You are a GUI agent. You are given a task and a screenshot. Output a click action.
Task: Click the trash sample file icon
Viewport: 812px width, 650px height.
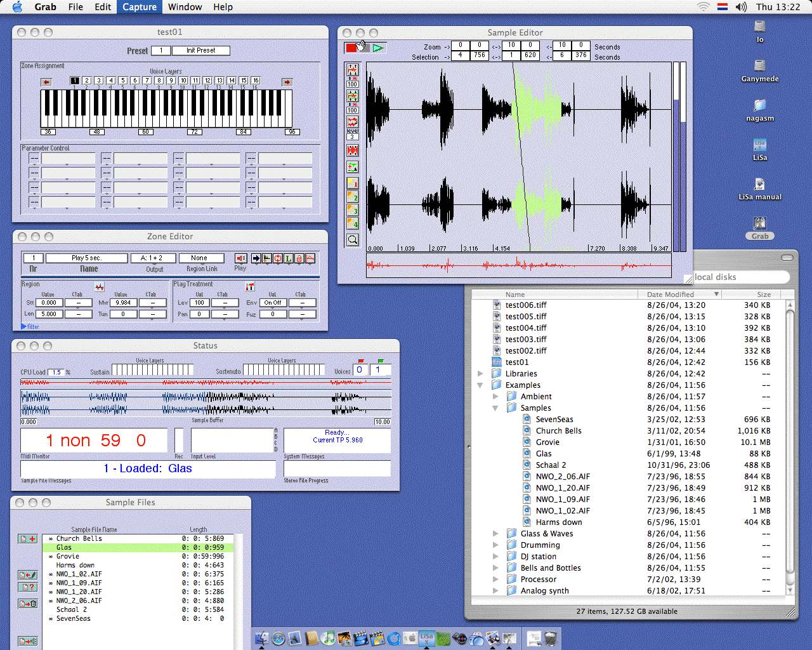[28, 604]
